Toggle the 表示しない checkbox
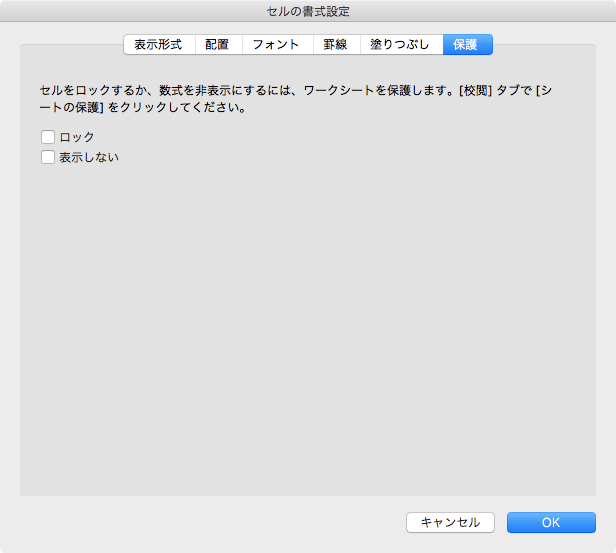Image resolution: width=616 pixels, height=553 pixels. point(48,157)
